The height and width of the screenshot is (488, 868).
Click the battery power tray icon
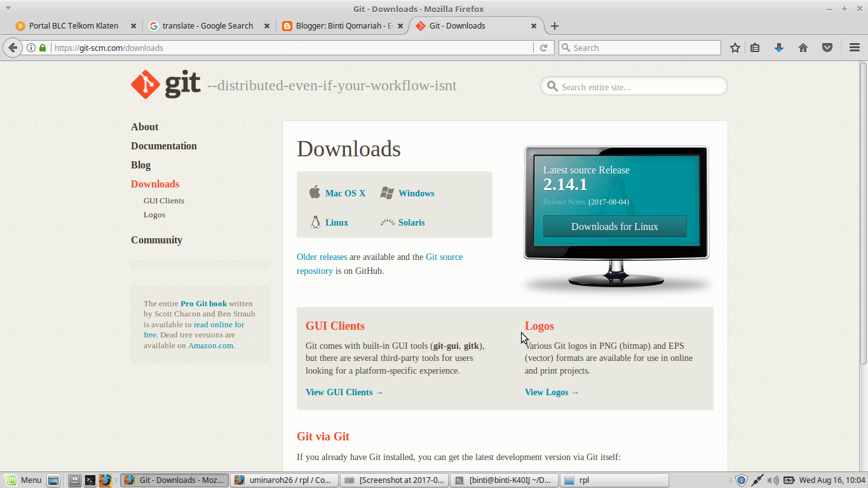point(789,480)
